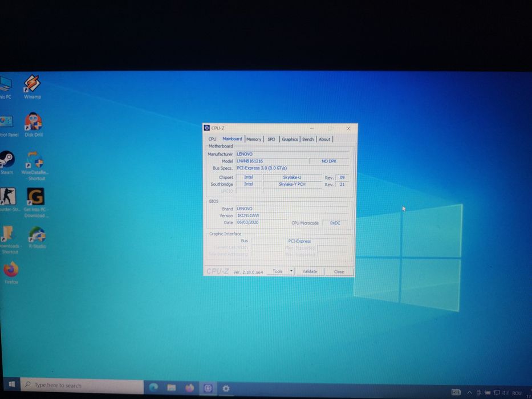This screenshot has height=399, width=532.
Task: Open the Get Into PC Download icon
Action: (x=35, y=202)
